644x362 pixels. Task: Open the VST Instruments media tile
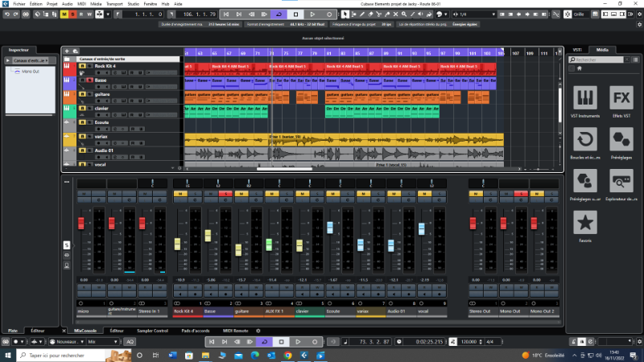(x=585, y=98)
